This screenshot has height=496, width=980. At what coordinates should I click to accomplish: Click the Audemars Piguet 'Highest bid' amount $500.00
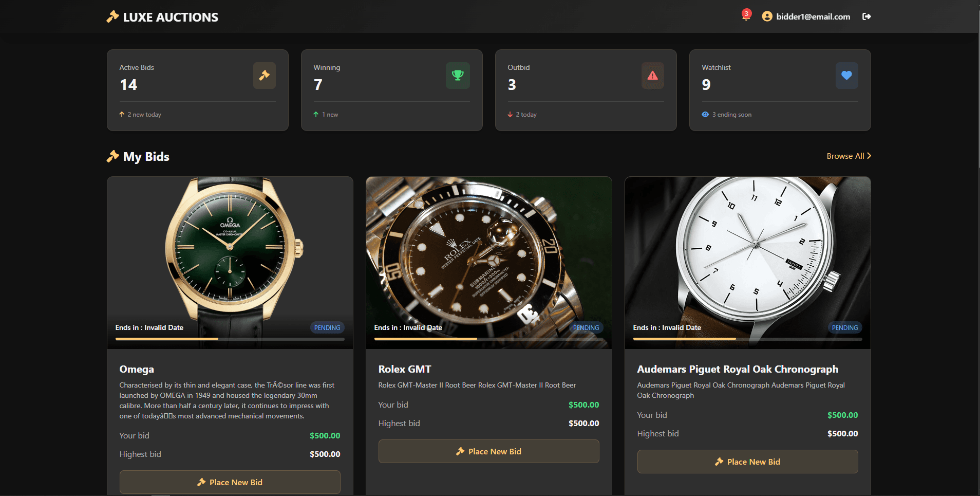click(x=843, y=433)
